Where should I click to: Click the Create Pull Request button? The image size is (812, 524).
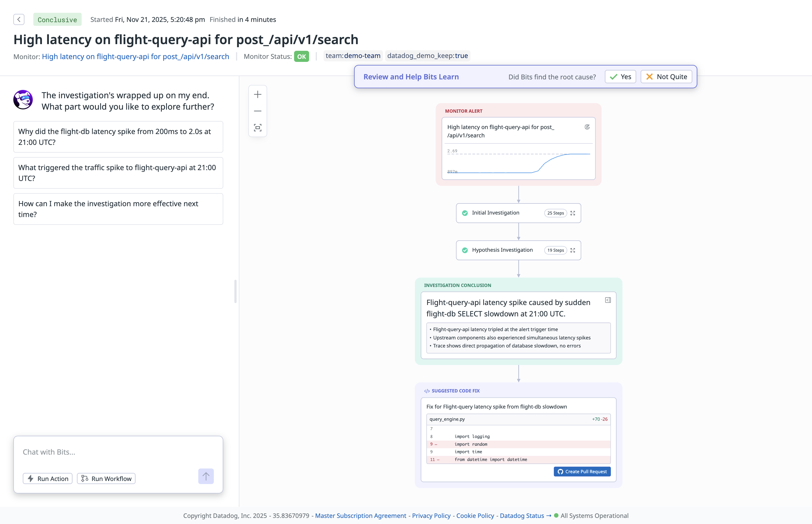pos(582,471)
